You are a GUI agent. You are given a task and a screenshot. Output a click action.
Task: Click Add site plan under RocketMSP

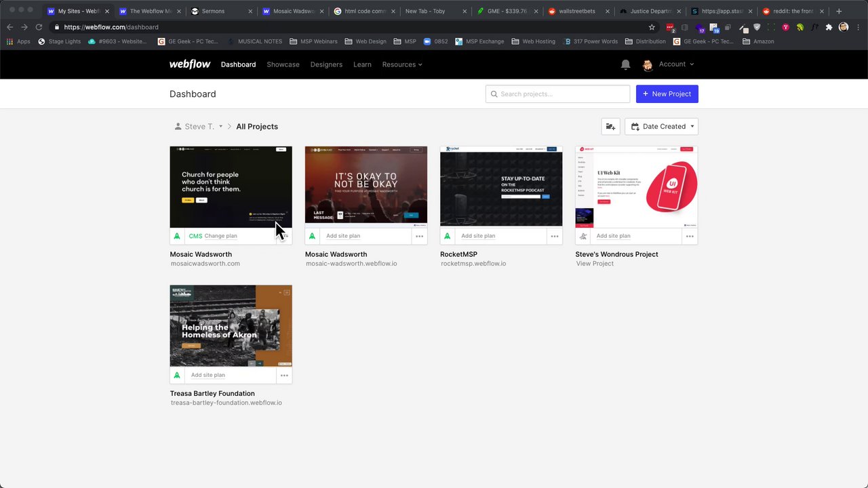coord(478,236)
